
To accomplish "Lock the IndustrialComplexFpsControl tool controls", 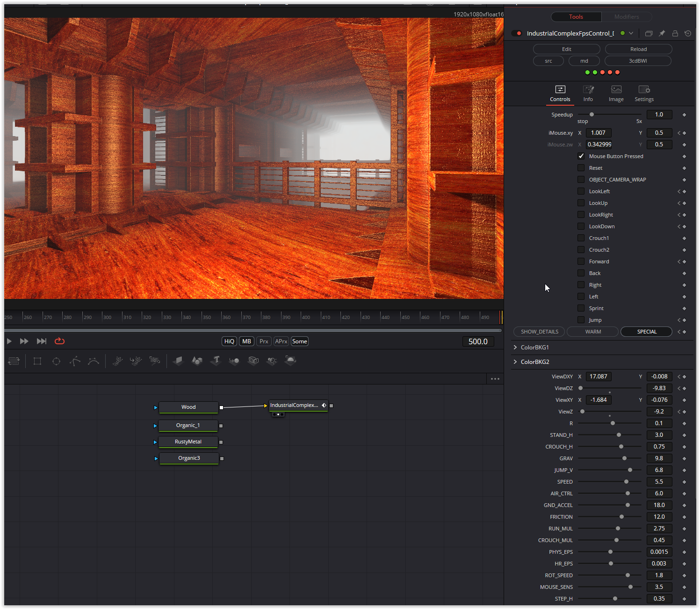I will 675,33.
